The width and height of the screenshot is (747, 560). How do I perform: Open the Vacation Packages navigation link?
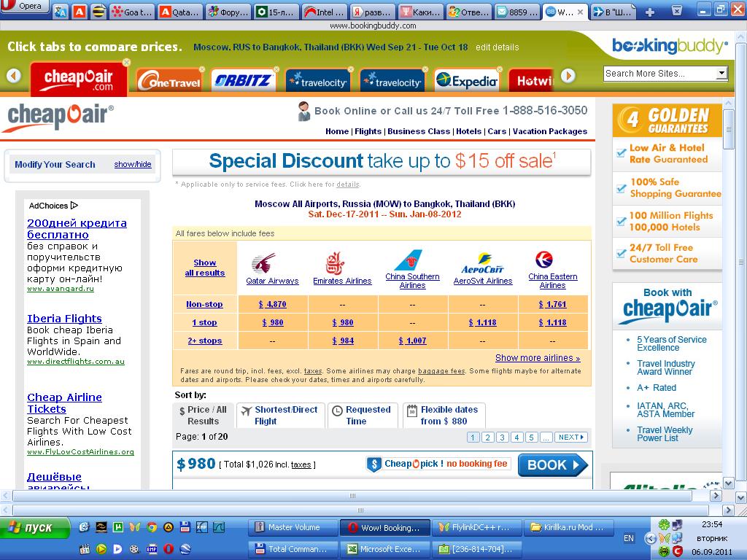(550, 131)
